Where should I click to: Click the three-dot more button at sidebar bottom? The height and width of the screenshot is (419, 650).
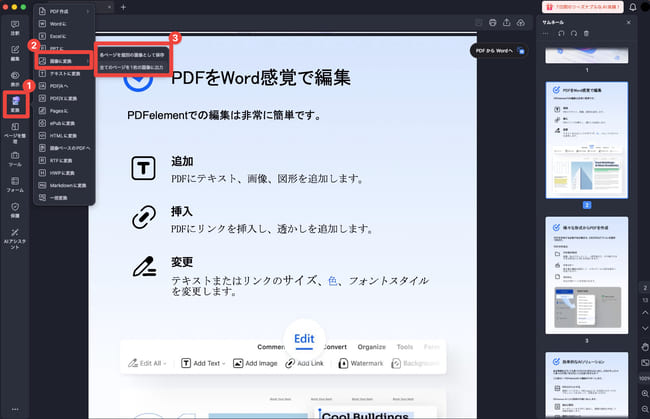pyautogui.click(x=15, y=409)
